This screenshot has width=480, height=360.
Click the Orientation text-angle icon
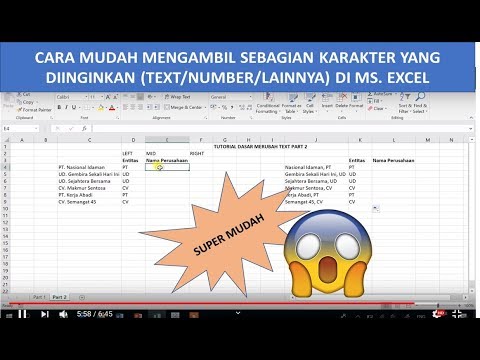pos(150,97)
